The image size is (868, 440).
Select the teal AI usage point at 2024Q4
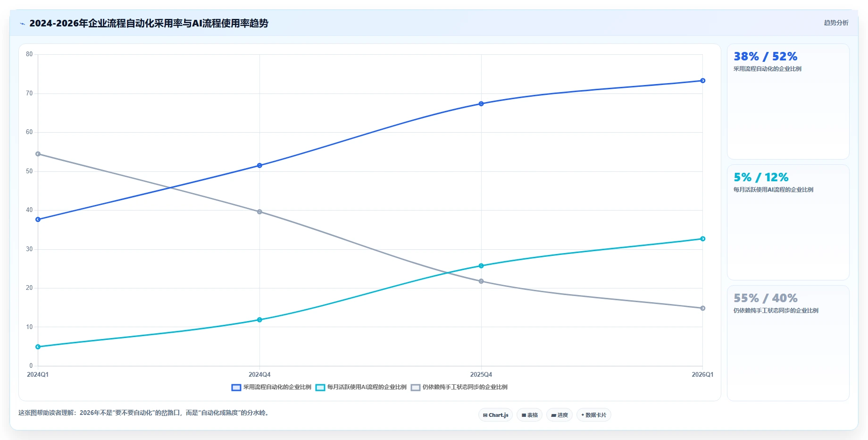click(x=259, y=320)
